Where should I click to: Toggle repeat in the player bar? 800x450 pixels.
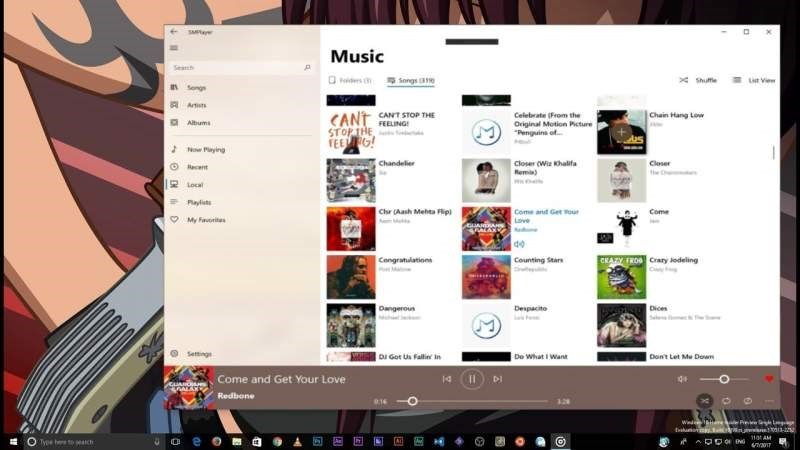[x=726, y=401]
